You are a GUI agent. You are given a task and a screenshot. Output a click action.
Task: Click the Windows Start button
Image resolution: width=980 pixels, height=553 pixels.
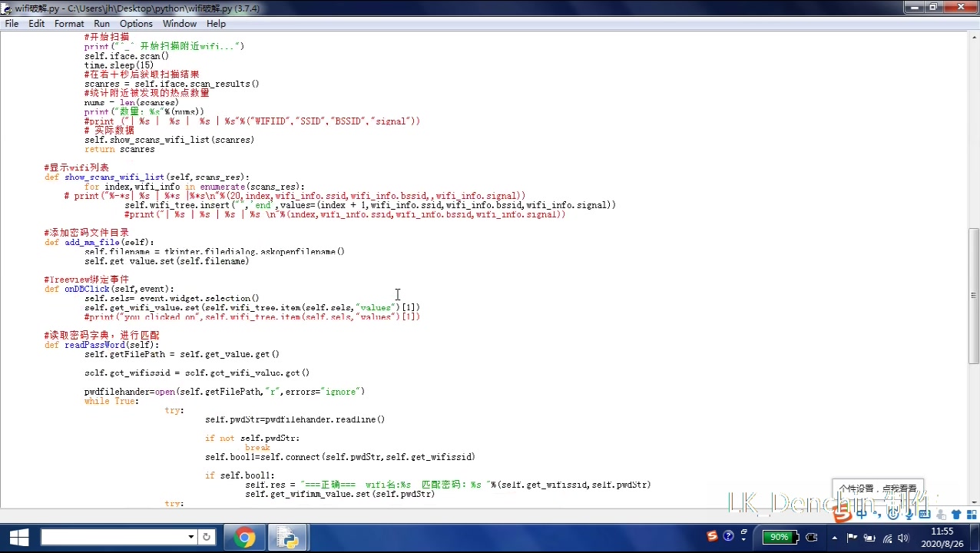click(x=18, y=537)
